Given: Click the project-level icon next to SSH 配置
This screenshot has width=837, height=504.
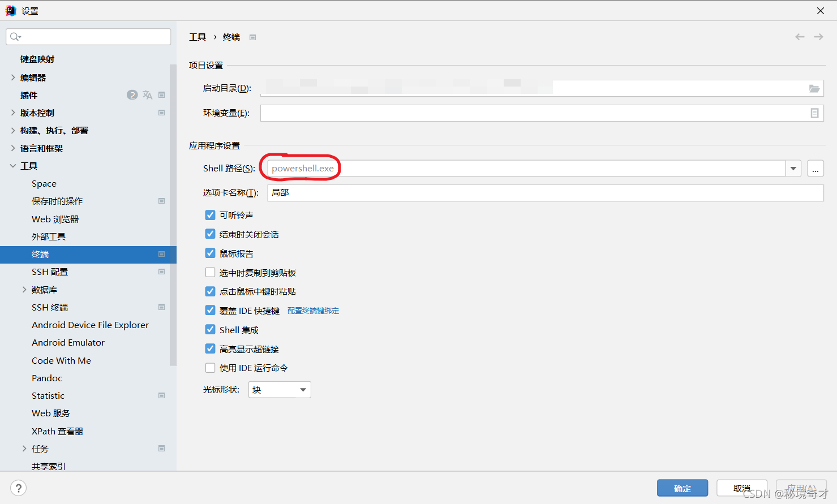Looking at the screenshot, I should (162, 272).
